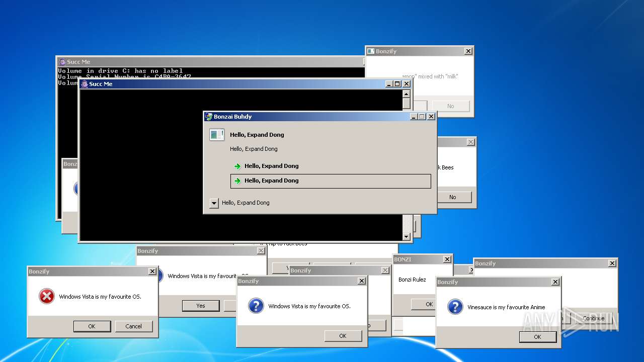Close the Bonzai Buhdy dialog
The width and height of the screenshot is (644, 362).
pos(431,117)
